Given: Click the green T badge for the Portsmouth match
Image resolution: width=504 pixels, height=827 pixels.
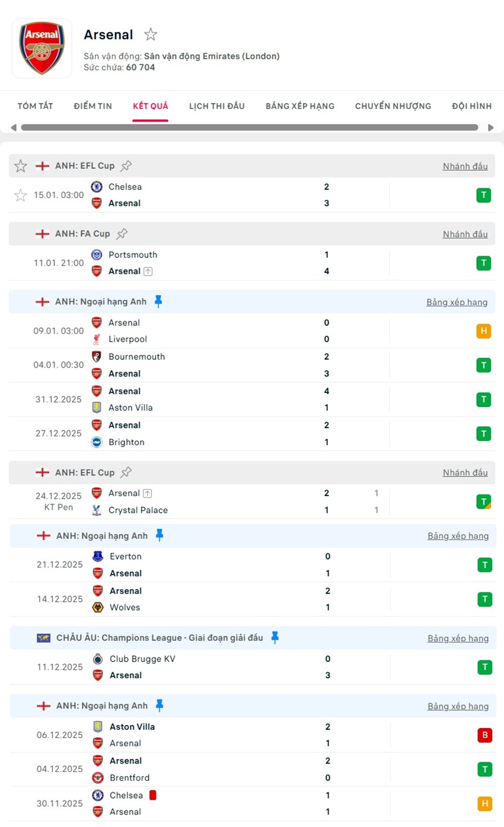Looking at the screenshot, I should click(483, 263).
